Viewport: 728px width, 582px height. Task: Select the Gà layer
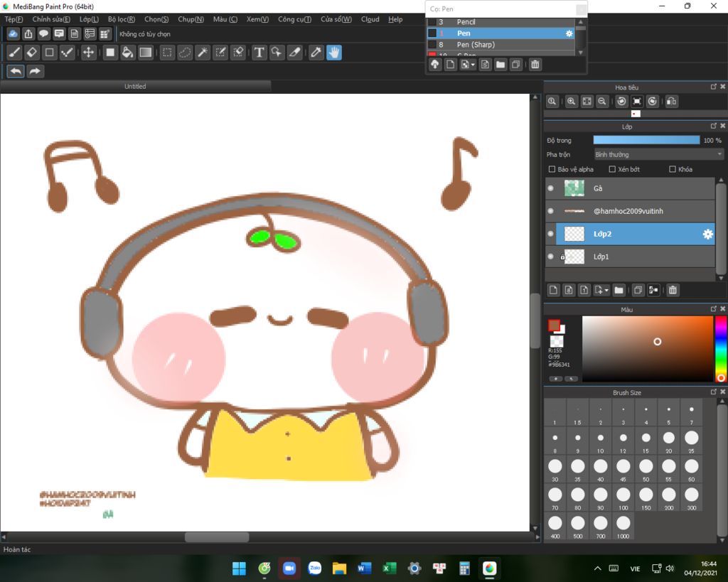[x=631, y=188]
